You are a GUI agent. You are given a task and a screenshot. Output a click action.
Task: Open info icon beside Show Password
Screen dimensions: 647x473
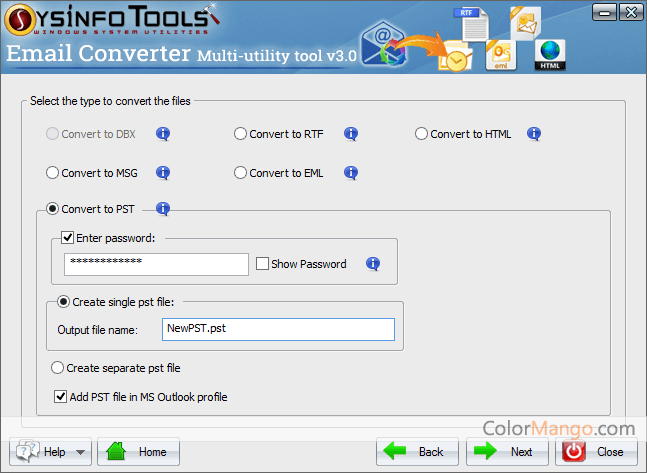click(x=373, y=264)
